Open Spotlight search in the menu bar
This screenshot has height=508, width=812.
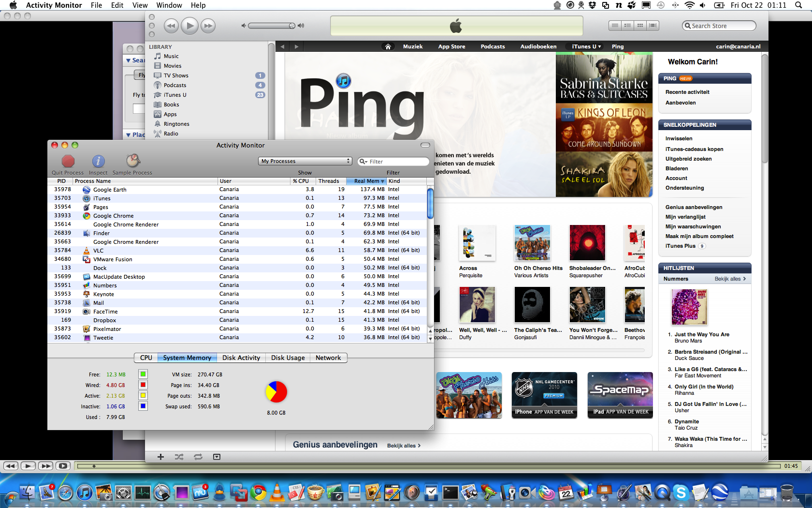pyautogui.click(x=798, y=5)
